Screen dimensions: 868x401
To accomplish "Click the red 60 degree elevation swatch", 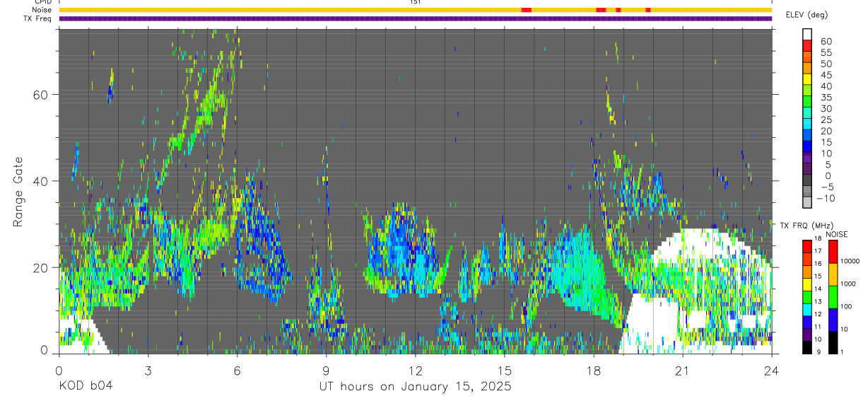I will click(x=807, y=44).
